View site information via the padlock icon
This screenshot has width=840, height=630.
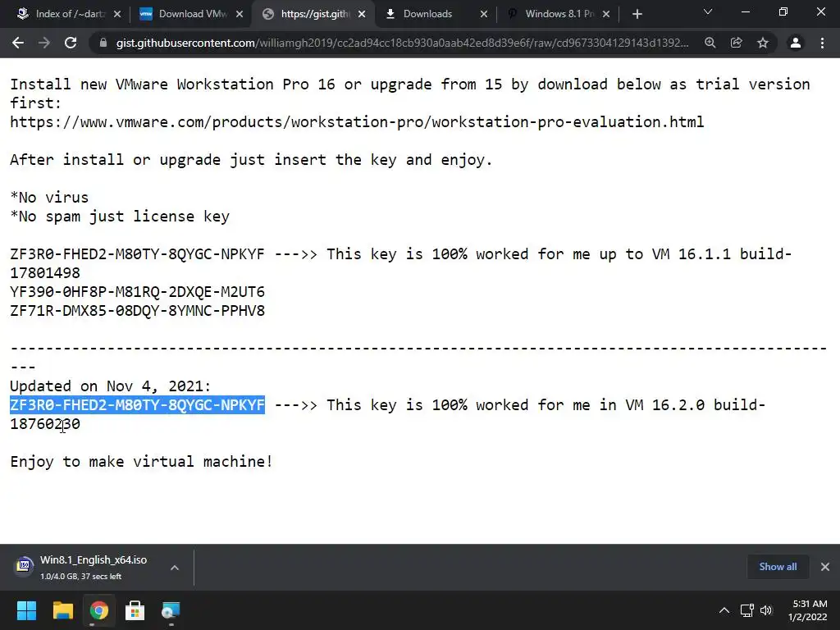103,43
